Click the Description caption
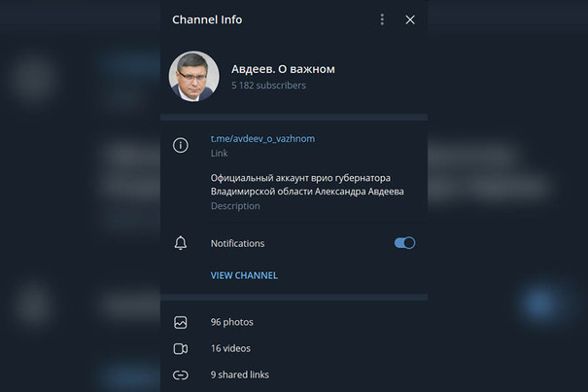588x392 pixels. [x=235, y=206]
